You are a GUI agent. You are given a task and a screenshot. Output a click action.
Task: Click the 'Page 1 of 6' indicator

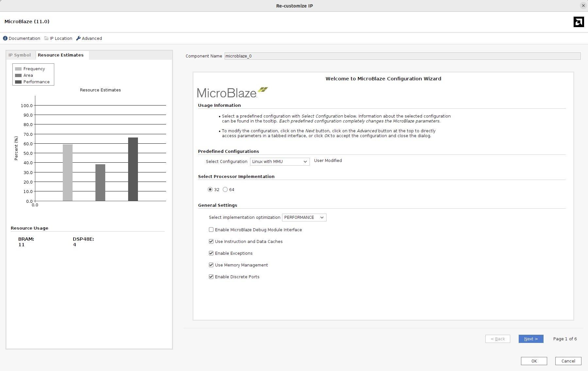coord(565,339)
